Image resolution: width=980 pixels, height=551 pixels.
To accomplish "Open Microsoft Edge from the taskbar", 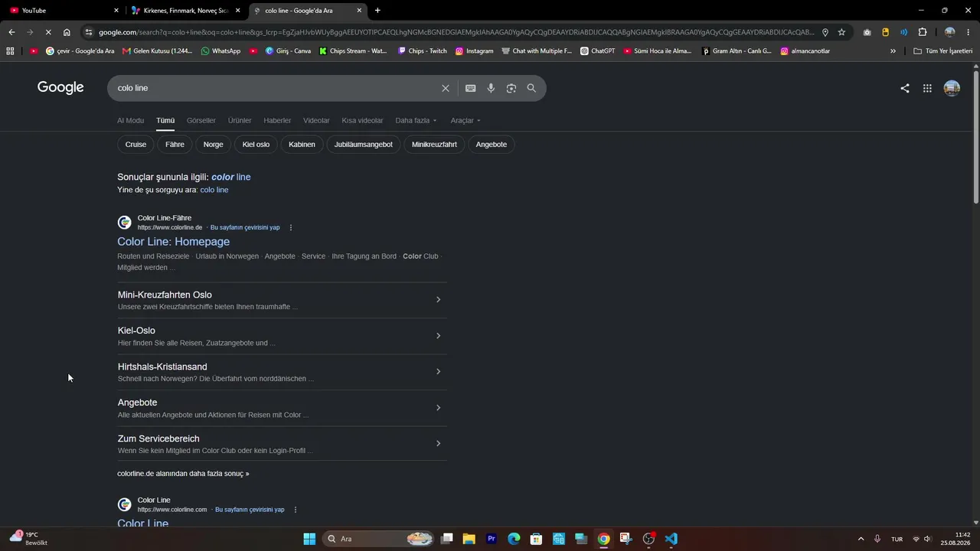I will [514, 539].
